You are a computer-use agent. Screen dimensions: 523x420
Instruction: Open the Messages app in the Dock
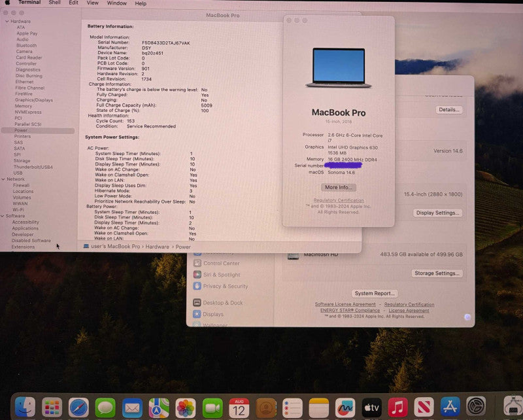tap(105, 408)
